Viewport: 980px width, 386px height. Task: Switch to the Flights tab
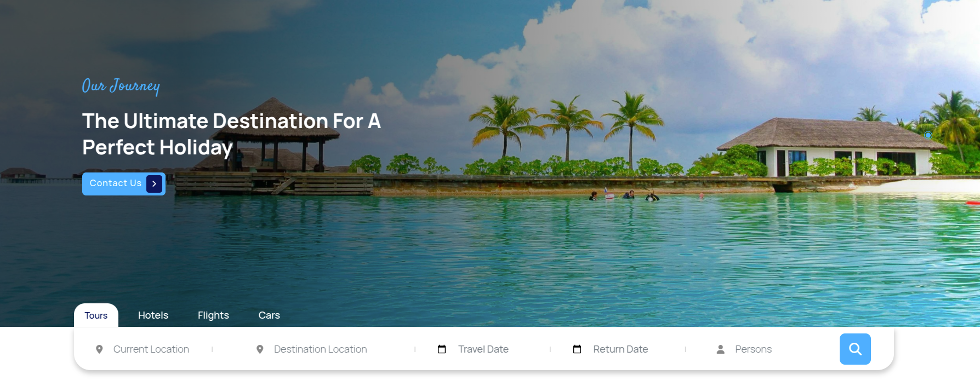click(x=213, y=315)
